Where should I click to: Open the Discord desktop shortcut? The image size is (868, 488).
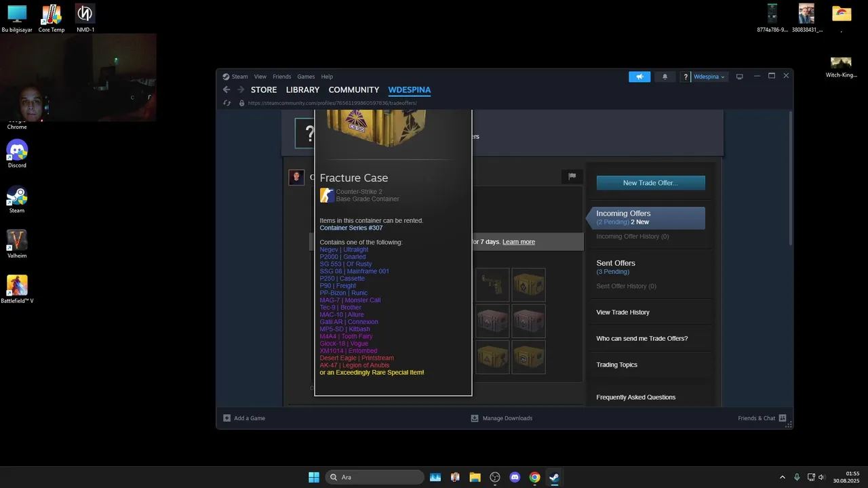coord(17,154)
